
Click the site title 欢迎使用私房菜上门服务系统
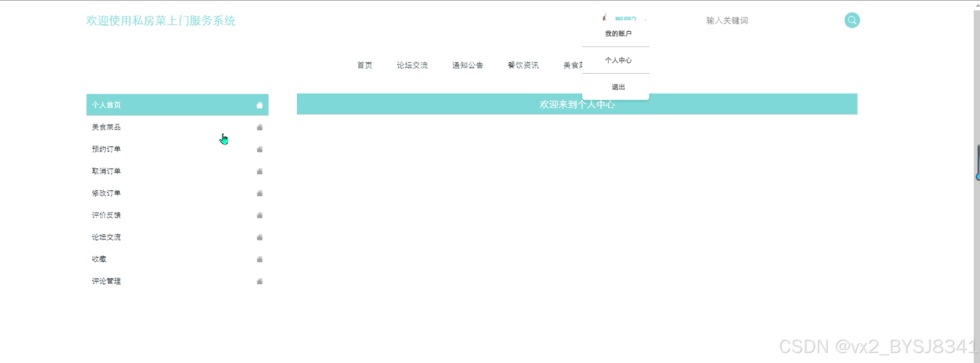160,21
